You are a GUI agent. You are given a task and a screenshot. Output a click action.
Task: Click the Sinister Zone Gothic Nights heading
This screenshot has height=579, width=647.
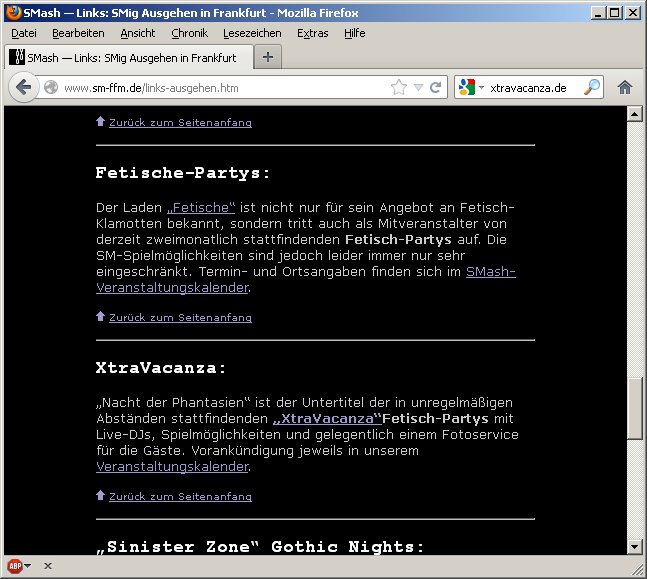pos(260,547)
